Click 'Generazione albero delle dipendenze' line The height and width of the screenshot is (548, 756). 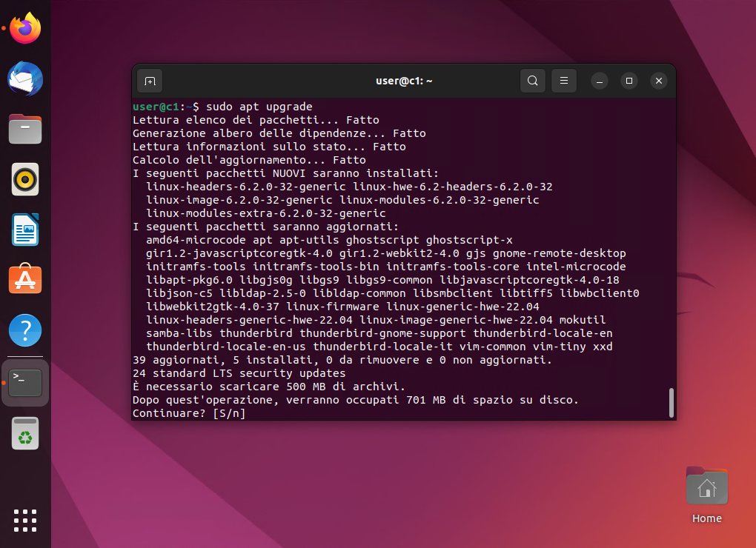279,133
